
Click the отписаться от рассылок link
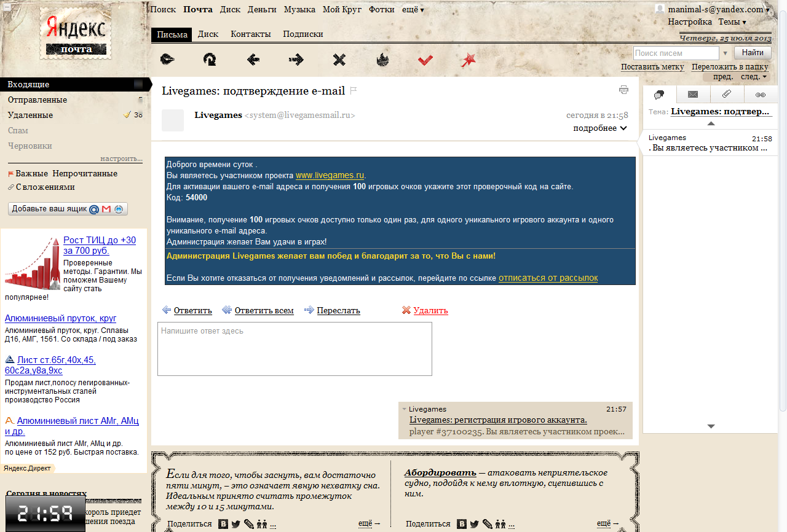coord(548,278)
